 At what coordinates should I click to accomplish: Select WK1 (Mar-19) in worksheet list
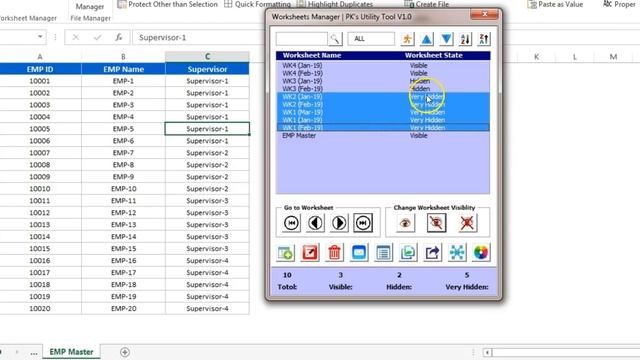[x=382, y=112]
